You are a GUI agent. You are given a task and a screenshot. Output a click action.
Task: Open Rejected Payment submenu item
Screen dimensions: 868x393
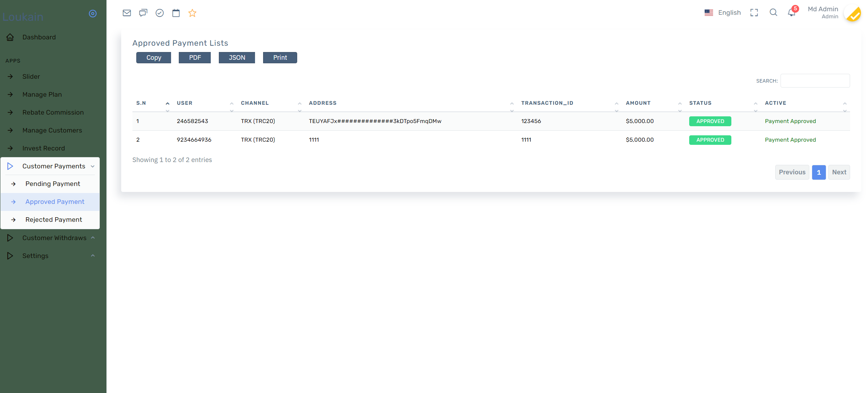point(53,219)
